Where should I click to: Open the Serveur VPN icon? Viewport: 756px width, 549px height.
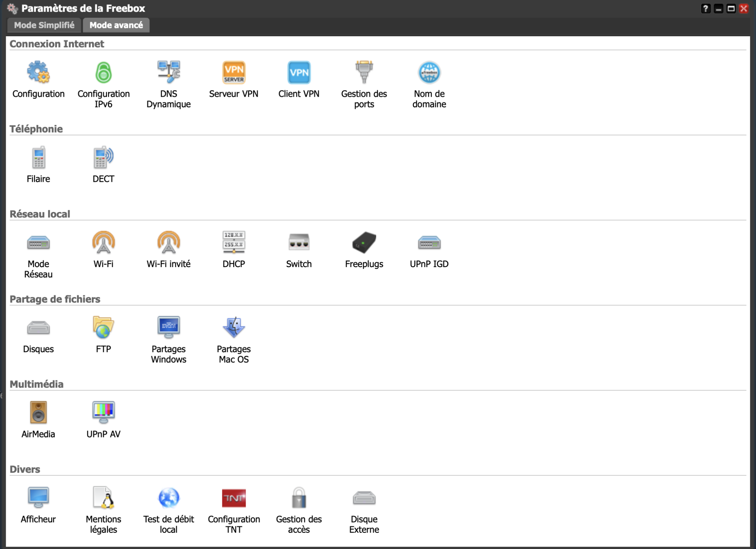pos(234,72)
